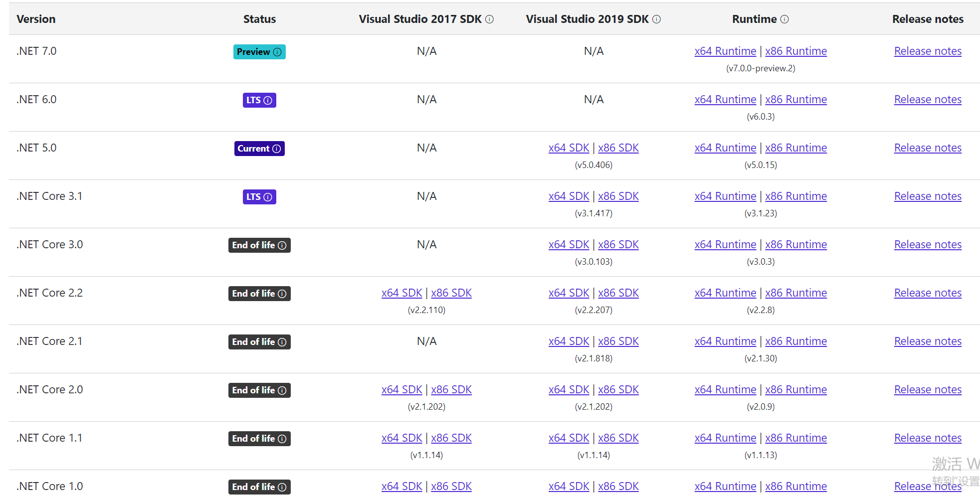Click info icon in End of life badge for .NET Core 2.1
Viewport: 980px width, 499px height.
(282, 342)
